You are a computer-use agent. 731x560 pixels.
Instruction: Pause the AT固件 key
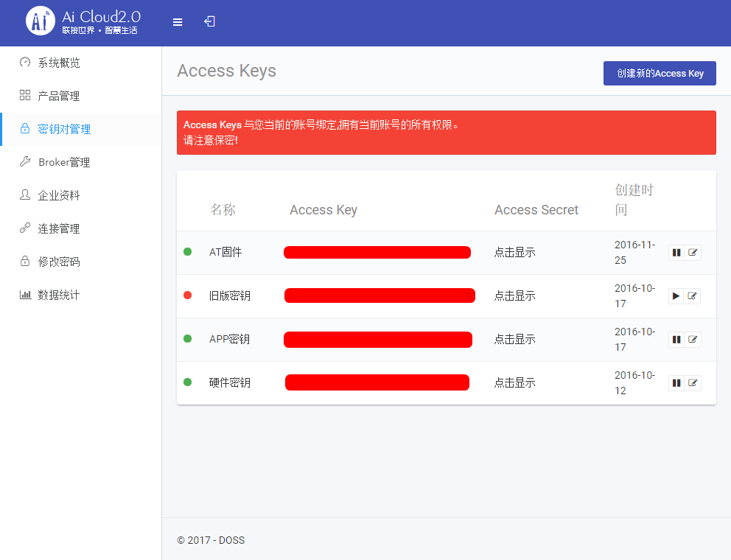click(676, 253)
